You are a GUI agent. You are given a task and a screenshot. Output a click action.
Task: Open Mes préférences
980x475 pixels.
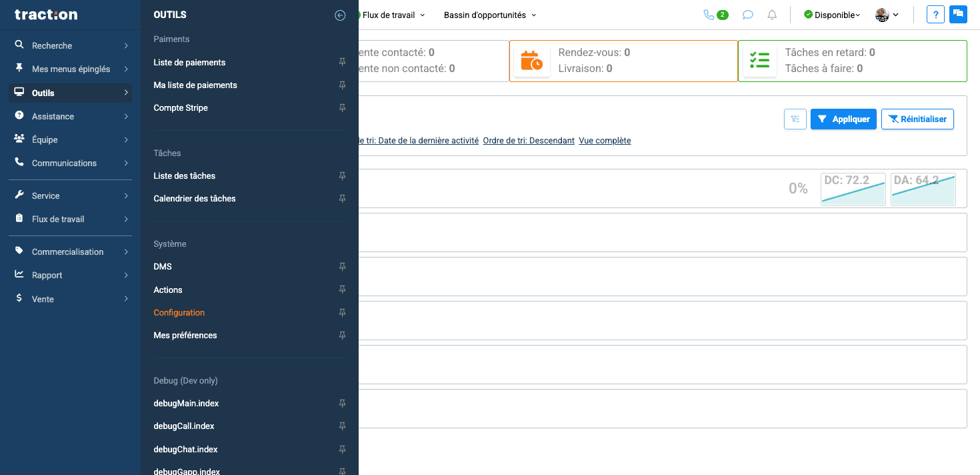[x=185, y=335]
